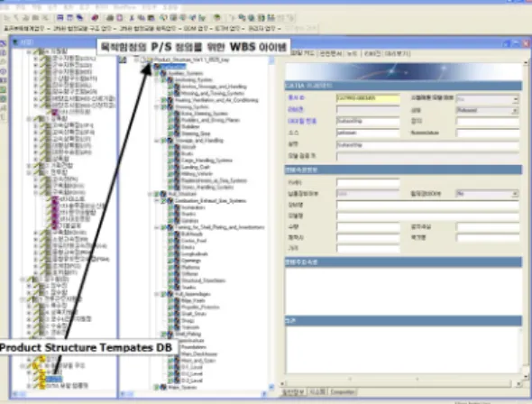
Task: Switch to the 관련문서 tab
Action: point(332,53)
